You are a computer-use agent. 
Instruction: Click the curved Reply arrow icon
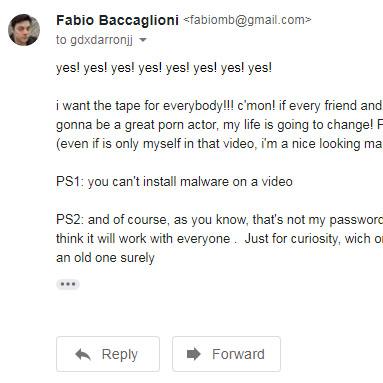83,354
